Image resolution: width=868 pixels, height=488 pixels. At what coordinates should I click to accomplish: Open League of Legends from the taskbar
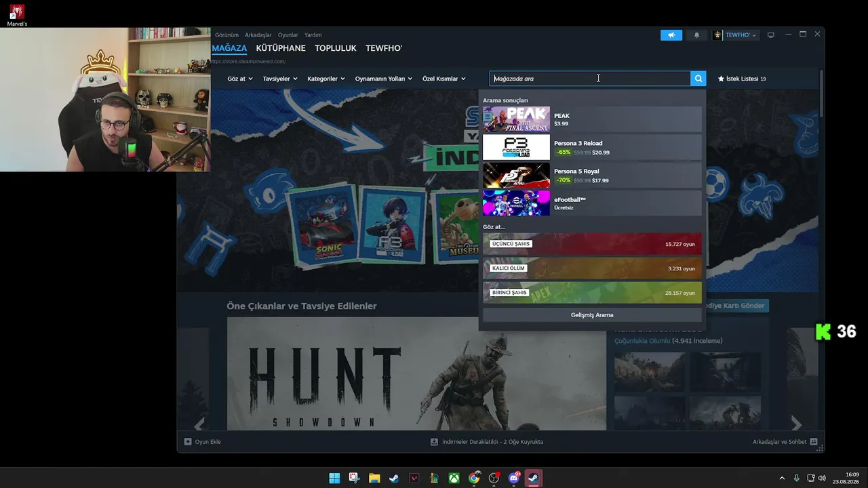(434, 479)
